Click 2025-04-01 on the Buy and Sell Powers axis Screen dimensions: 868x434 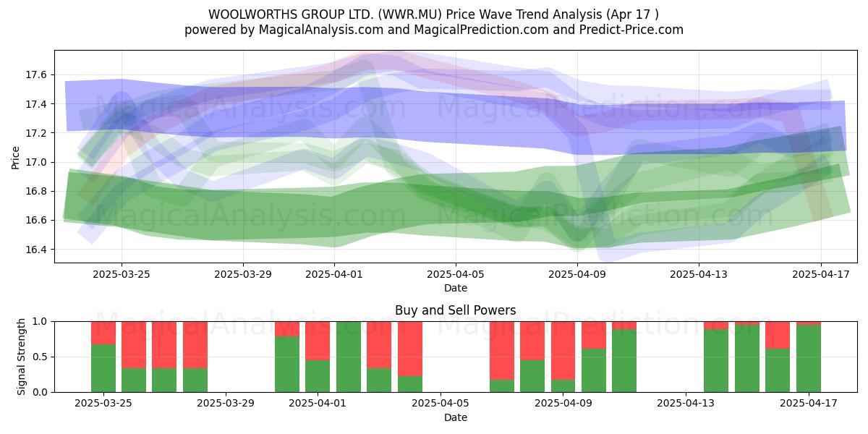click(318, 403)
